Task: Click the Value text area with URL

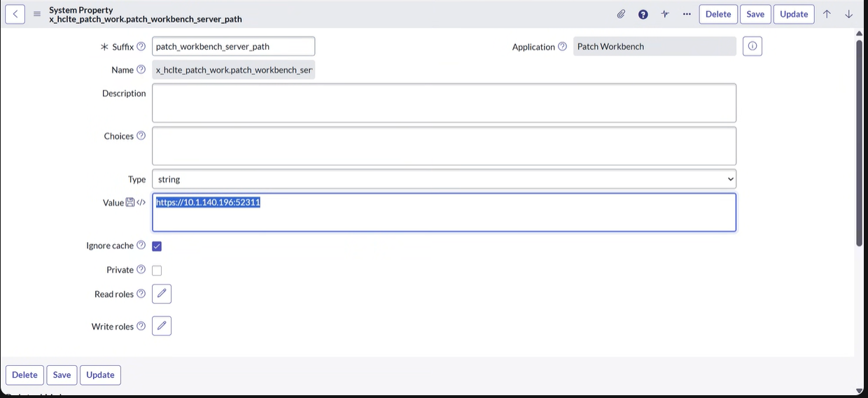Action: [x=444, y=212]
